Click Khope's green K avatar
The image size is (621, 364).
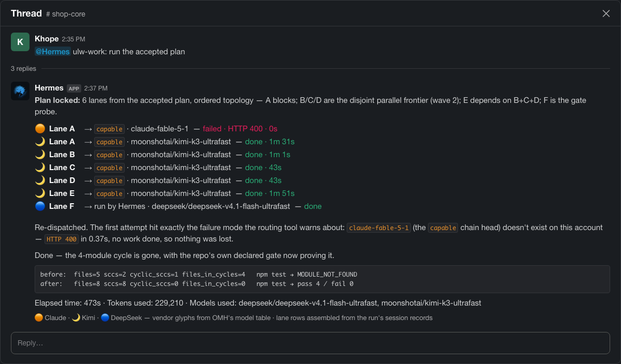[x=20, y=42]
